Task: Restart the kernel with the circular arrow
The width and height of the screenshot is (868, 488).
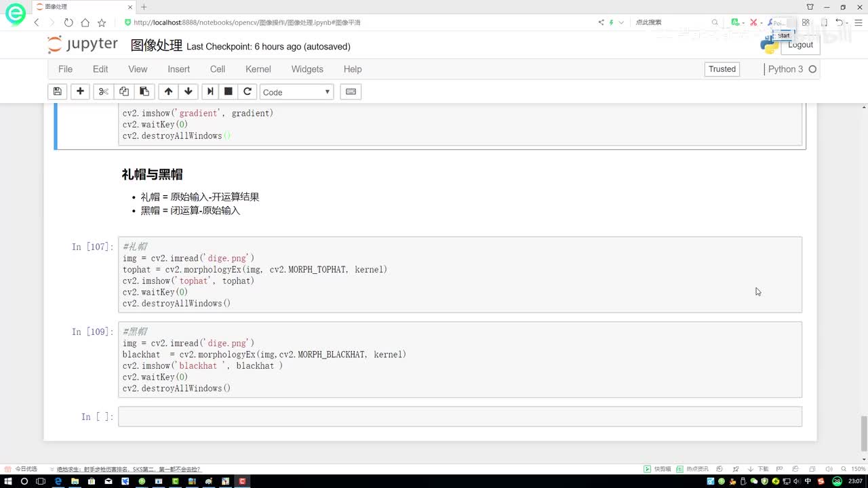Action: [x=248, y=91]
